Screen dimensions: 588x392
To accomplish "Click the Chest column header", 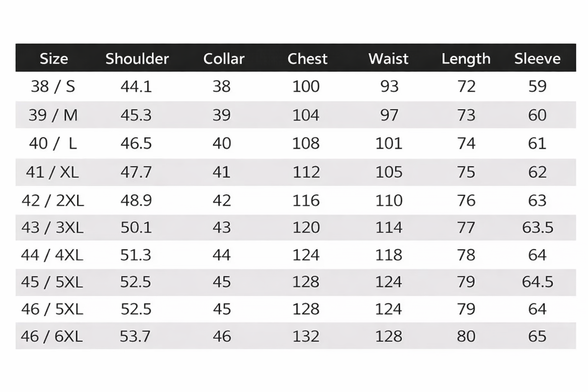I will (307, 59).
